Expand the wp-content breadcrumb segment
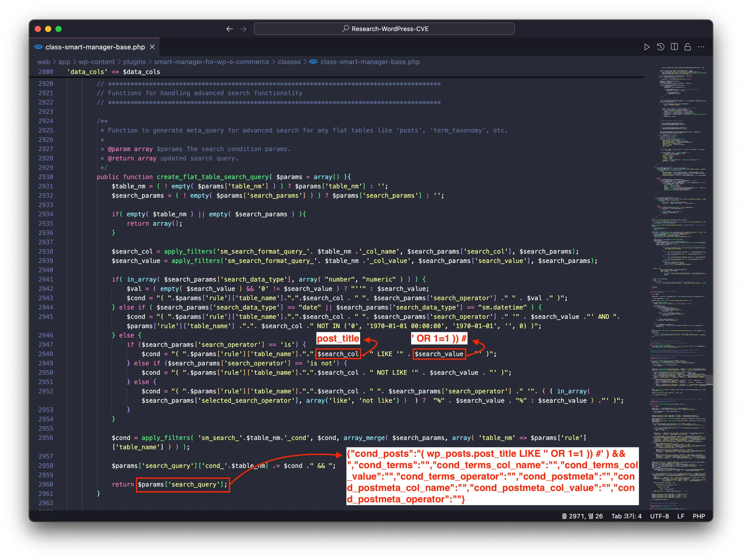Image resolution: width=742 pixels, height=560 pixels. point(96,62)
